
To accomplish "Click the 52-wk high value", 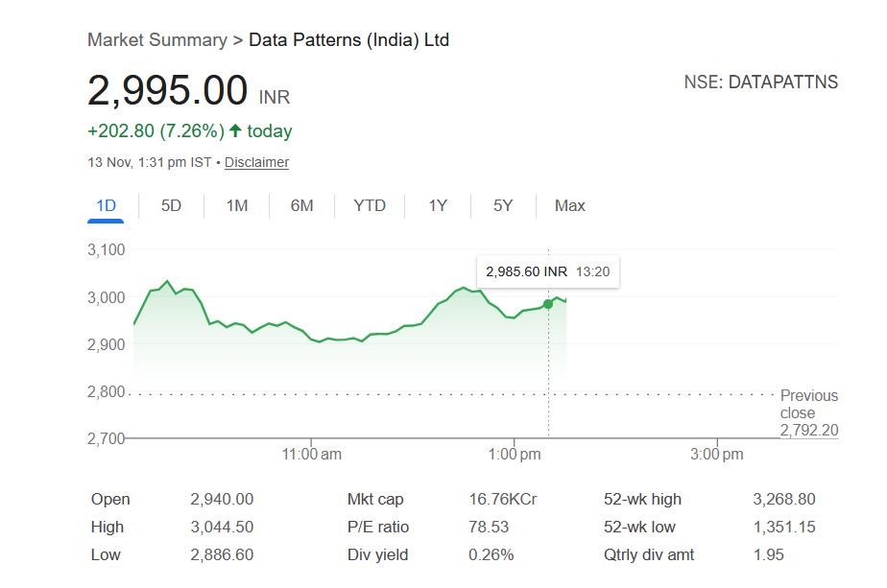I will point(784,499).
